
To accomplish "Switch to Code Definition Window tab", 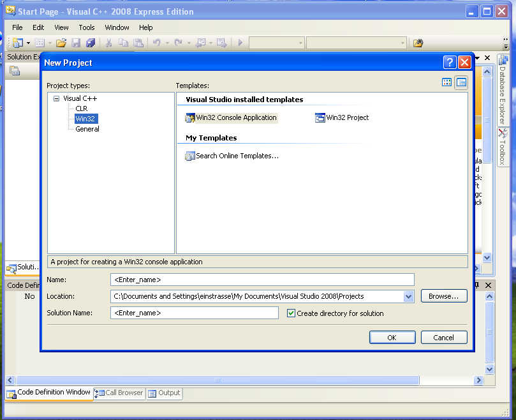I will coord(48,393).
